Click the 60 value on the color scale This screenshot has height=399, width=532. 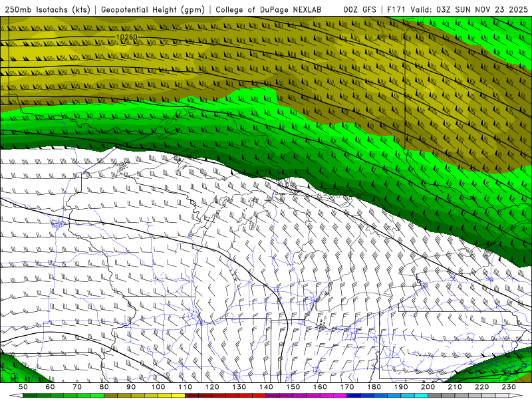(x=50, y=387)
